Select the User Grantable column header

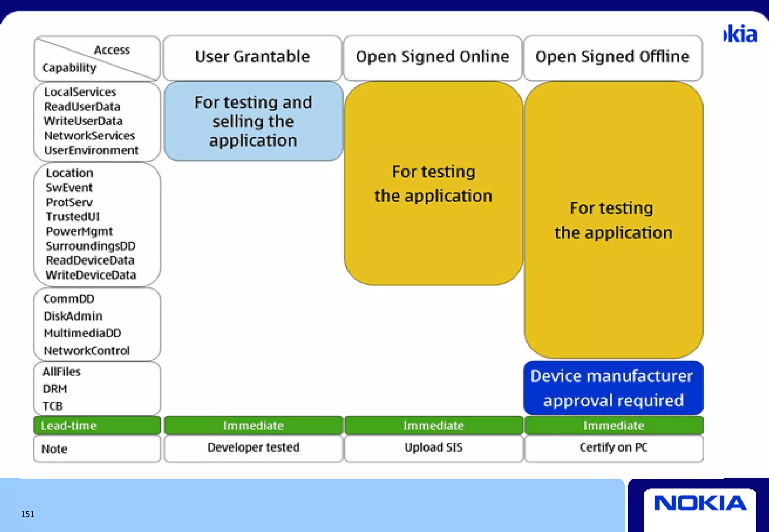[x=252, y=57]
